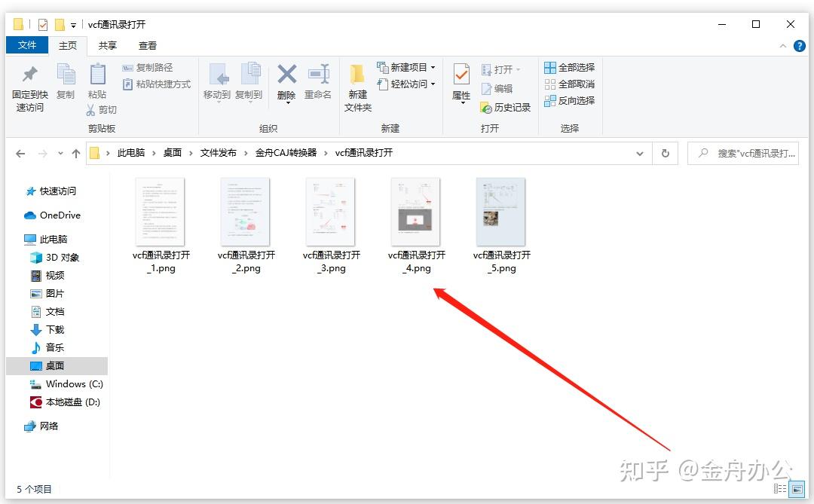Image resolution: width=814 pixels, height=504 pixels.
Task: Open the File (文件) tab
Action: pos(27,45)
